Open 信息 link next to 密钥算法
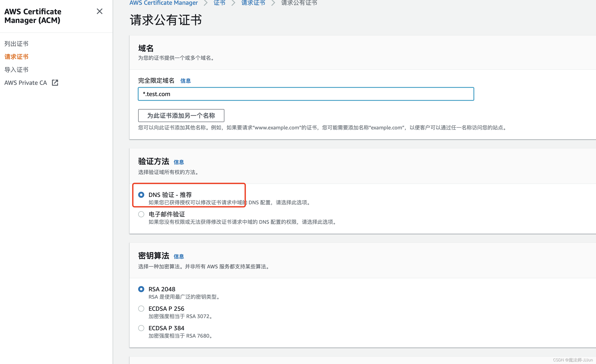The height and width of the screenshot is (364, 596). click(179, 256)
